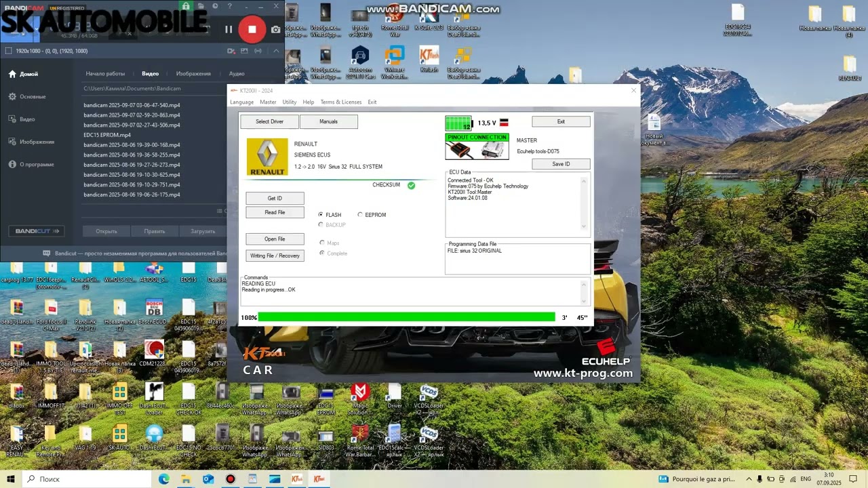Select bandicam 2025-08-06 19-39-00-168.mp4
Screen dimensions: 868x488
click(132, 145)
